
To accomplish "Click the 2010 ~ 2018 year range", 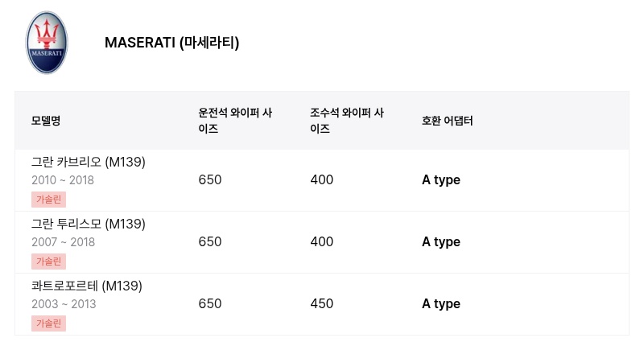I will pos(63,180).
